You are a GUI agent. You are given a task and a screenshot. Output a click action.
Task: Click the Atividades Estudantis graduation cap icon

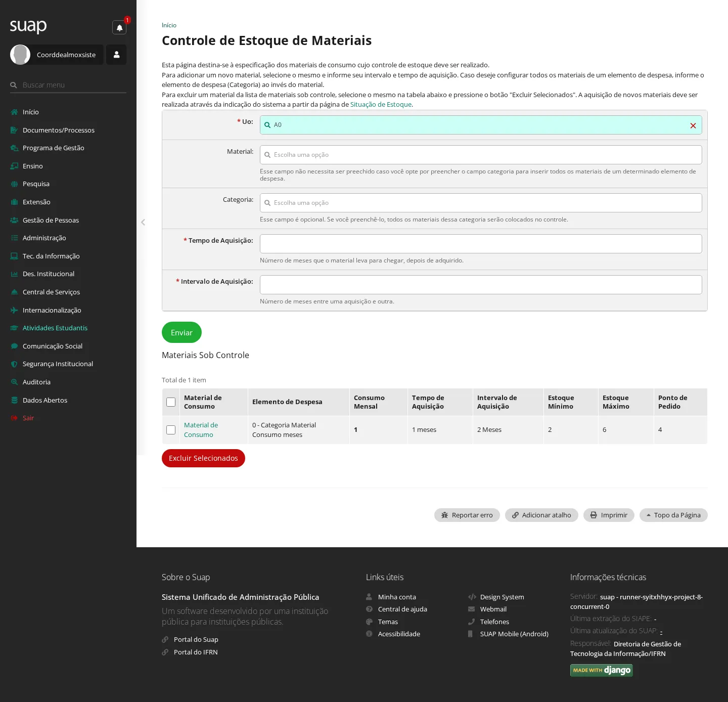pyautogui.click(x=14, y=328)
